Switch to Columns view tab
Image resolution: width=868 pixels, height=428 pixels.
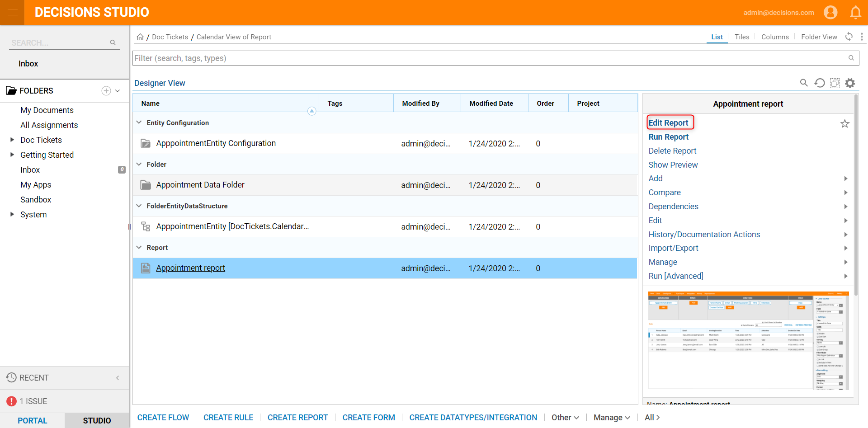point(775,37)
